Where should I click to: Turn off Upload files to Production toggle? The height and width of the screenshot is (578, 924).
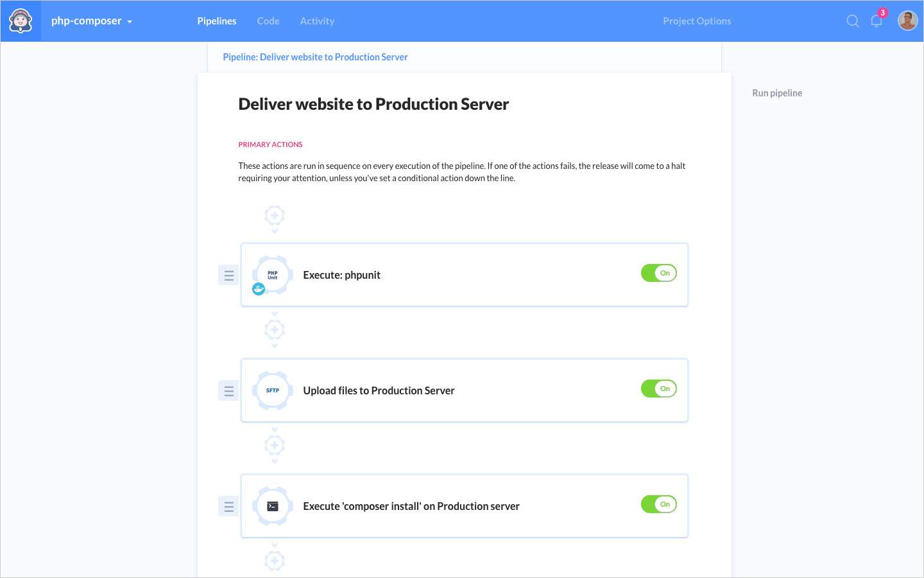(x=658, y=389)
